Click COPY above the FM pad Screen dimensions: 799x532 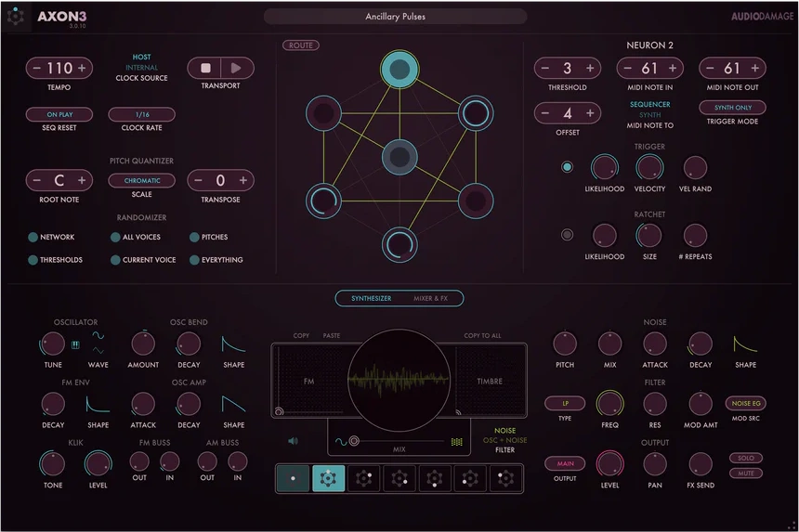(301, 335)
